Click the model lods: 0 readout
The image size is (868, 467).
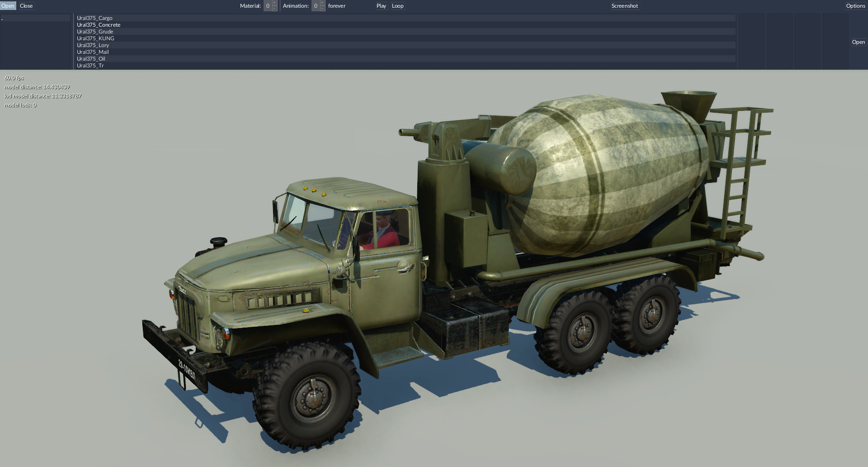[20, 105]
